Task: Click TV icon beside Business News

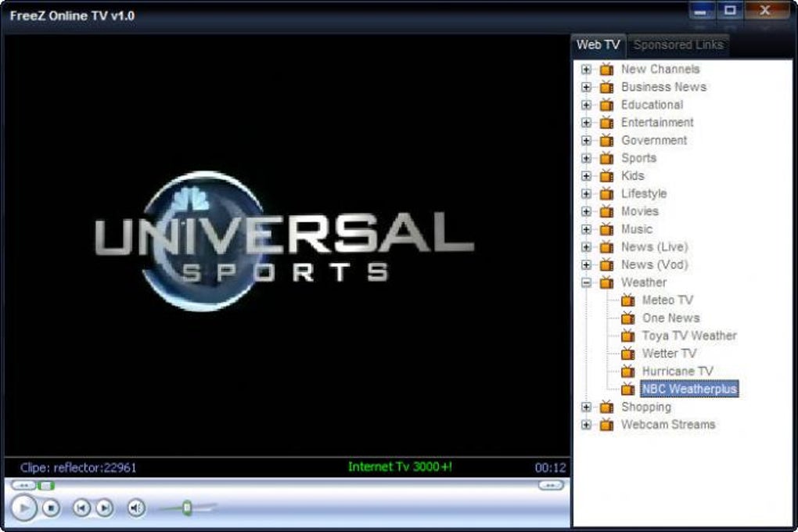Action: [606, 87]
